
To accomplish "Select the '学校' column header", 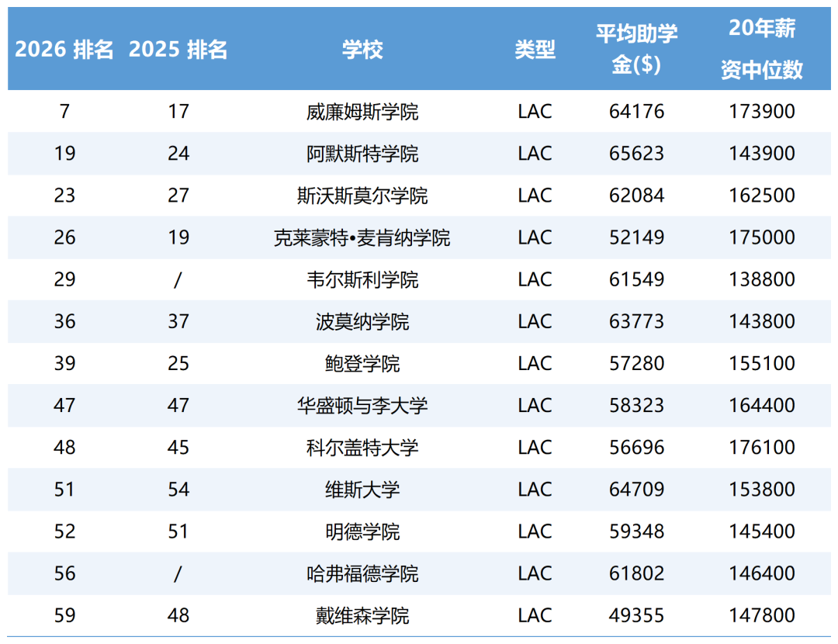I will tap(362, 50).
